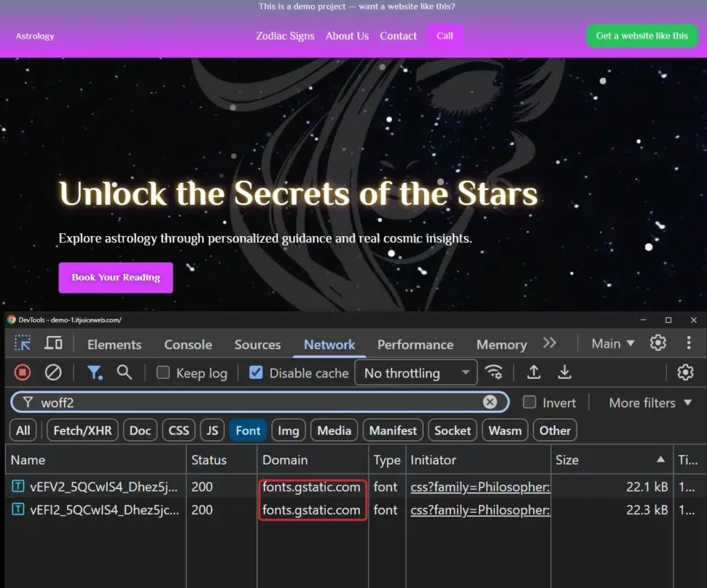Filter by CSS requests
The image size is (707, 588).
coord(179,430)
